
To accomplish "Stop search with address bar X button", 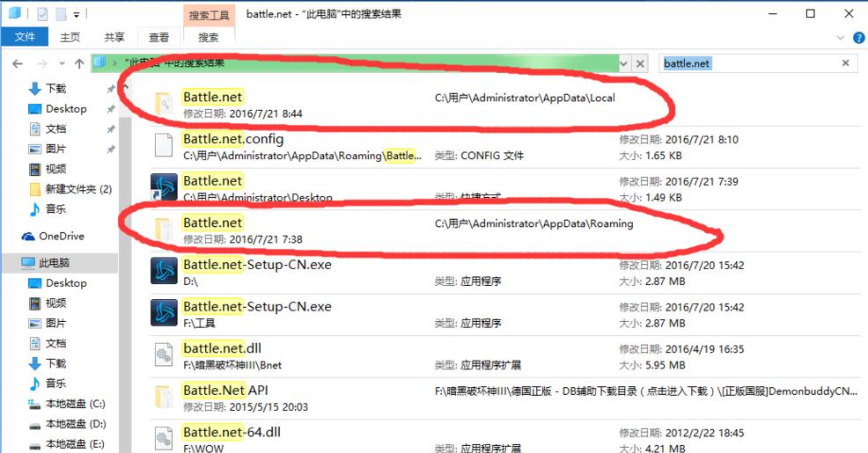I will pyautogui.click(x=640, y=63).
